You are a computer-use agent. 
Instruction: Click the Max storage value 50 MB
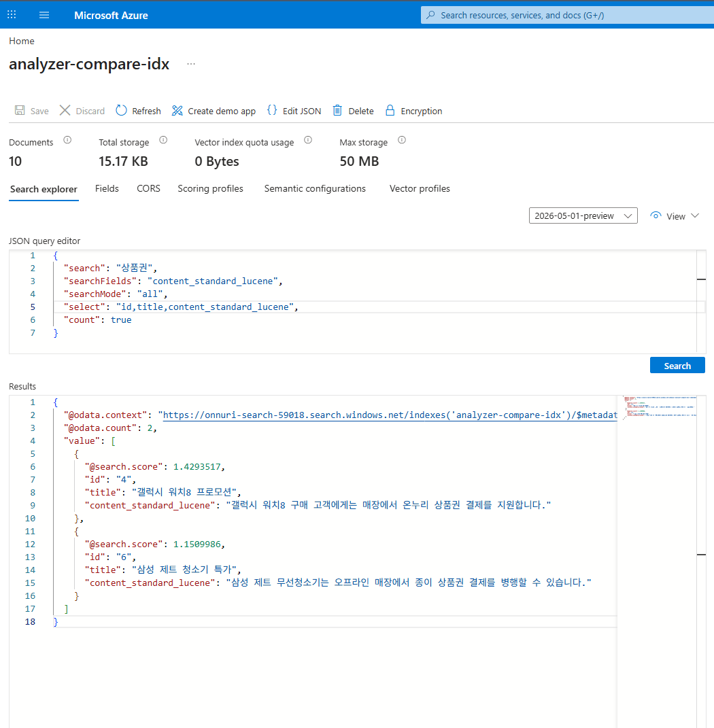tap(359, 162)
